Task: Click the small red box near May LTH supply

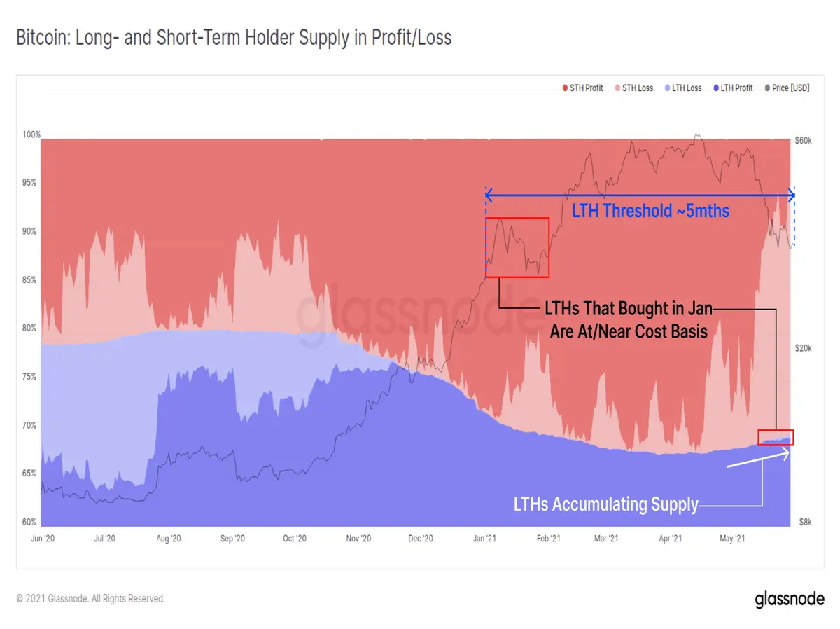Action: click(x=776, y=437)
